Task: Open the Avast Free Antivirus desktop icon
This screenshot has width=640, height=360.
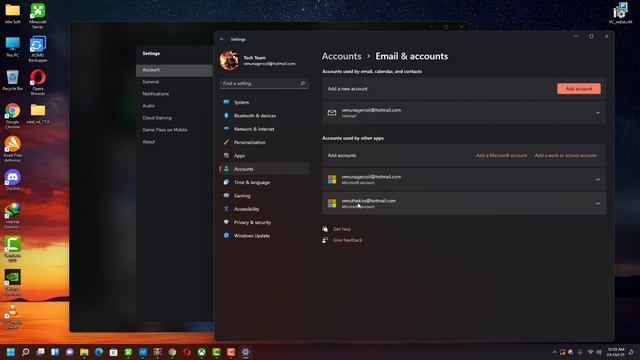Action: coord(13,149)
